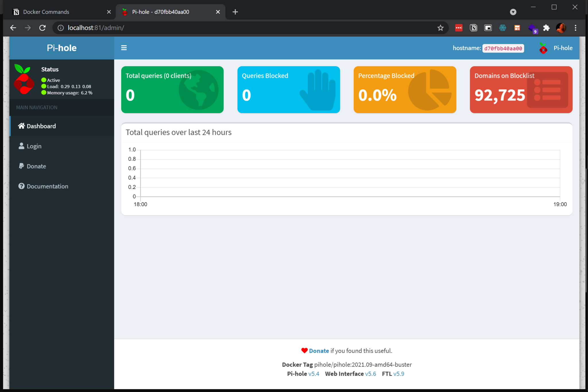Reload the page with the refresh icon

[42, 28]
